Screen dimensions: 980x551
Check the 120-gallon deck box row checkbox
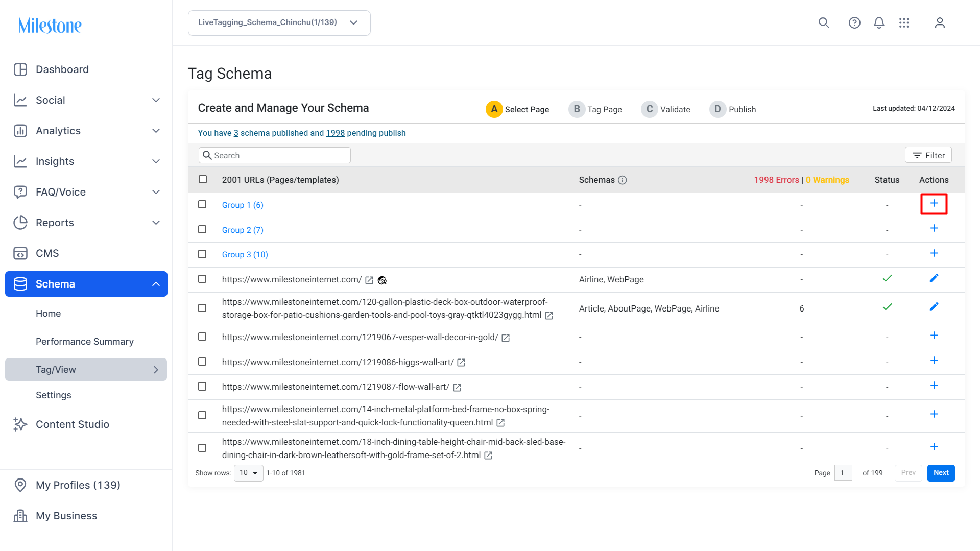point(202,308)
